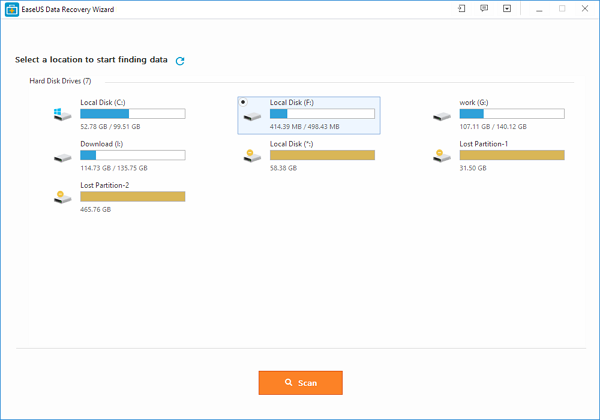Select the Local Disk (*:) drive icon

(x=252, y=156)
